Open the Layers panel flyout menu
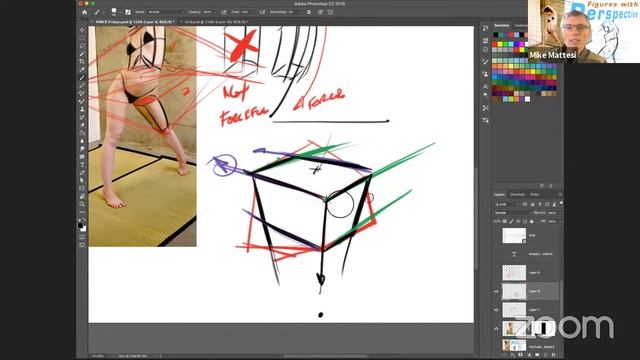 coord(560,194)
